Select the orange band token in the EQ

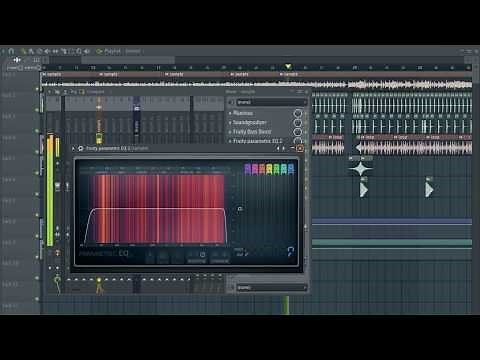(x=262, y=169)
